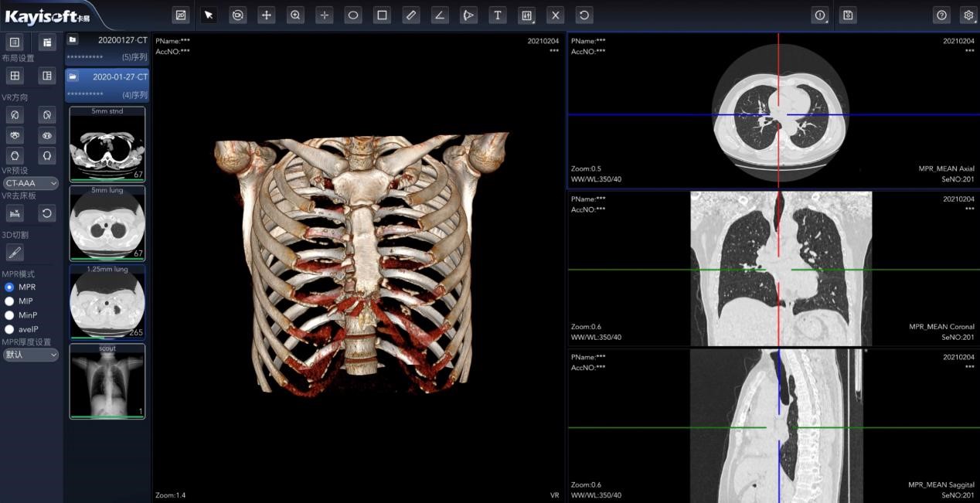Expand the 20200127-CT study folder

tap(73, 39)
